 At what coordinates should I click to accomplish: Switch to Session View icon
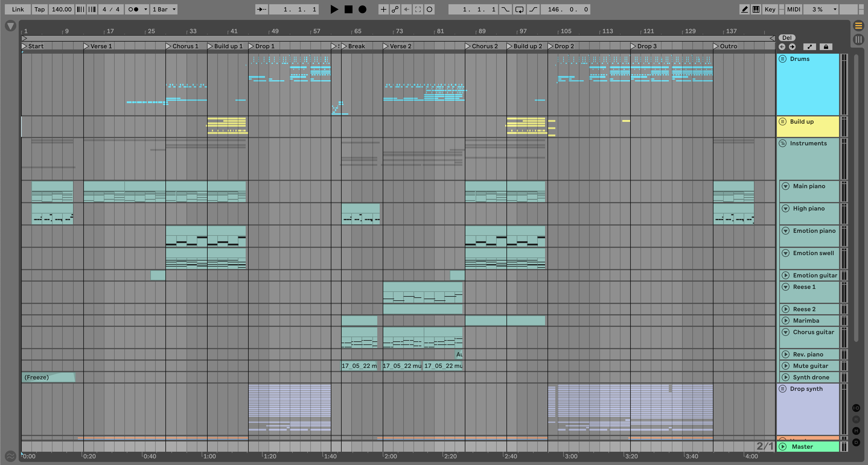coord(858,40)
